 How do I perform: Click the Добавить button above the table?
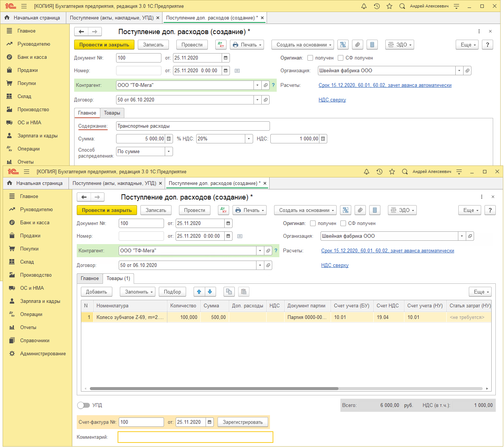(x=97, y=292)
